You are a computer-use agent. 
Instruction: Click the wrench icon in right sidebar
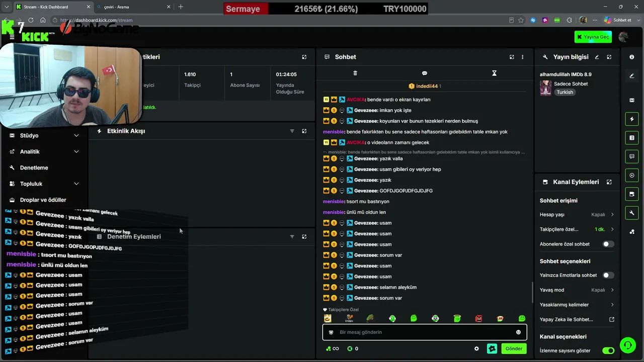(632, 213)
